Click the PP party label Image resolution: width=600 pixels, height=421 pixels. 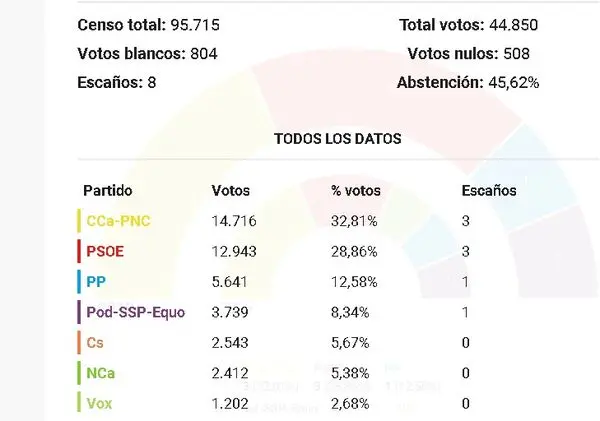(96, 282)
